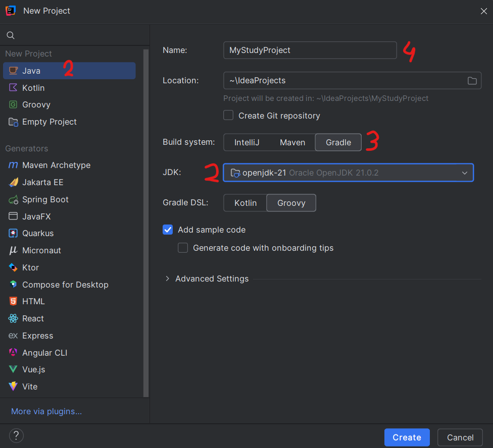Choose the Vite generator entry
Viewport: 493px width, 448px height.
pos(69,386)
